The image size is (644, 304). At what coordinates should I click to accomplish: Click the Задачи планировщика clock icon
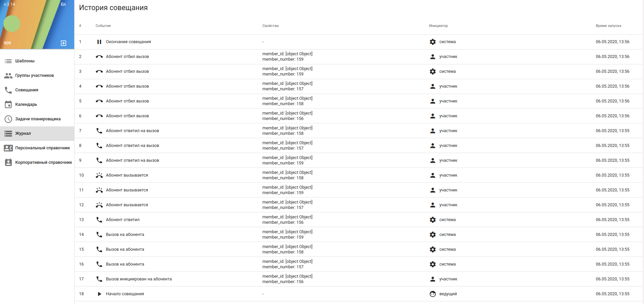pos(8,119)
